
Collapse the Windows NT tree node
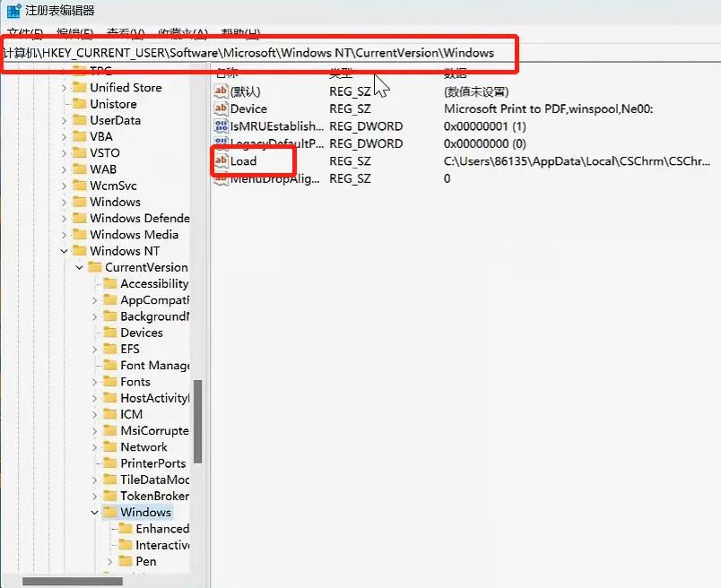[x=65, y=252]
